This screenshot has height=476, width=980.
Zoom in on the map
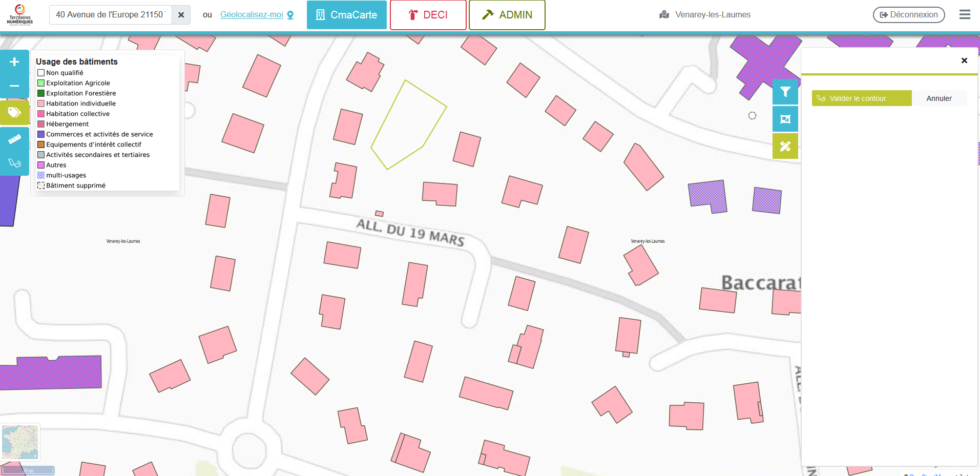pyautogui.click(x=14, y=62)
